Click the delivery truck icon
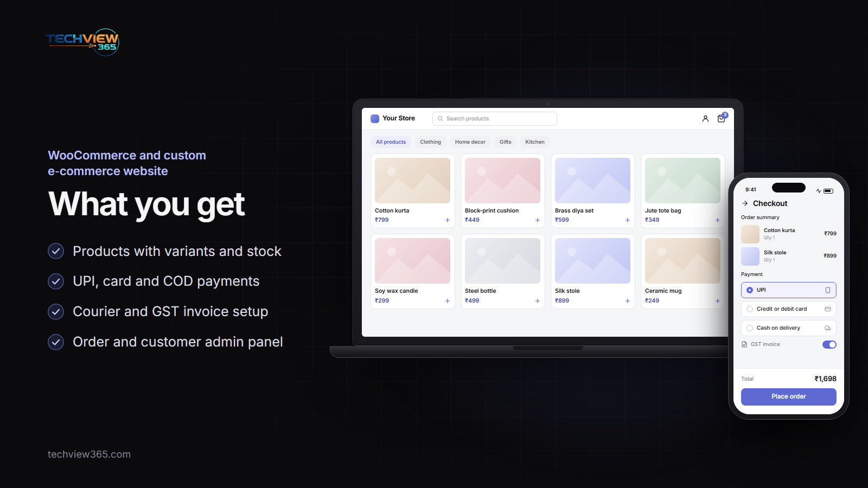 tap(828, 328)
